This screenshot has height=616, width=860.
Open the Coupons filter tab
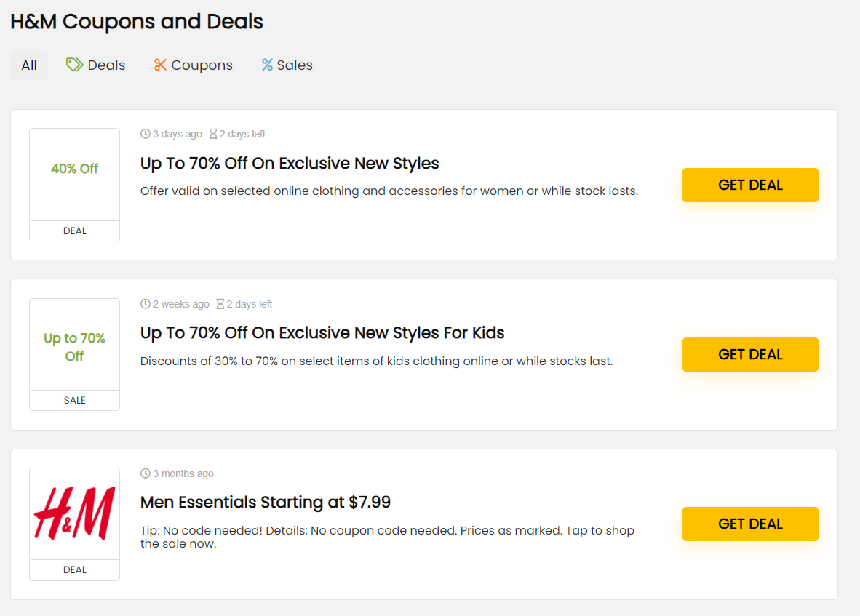point(202,65)
